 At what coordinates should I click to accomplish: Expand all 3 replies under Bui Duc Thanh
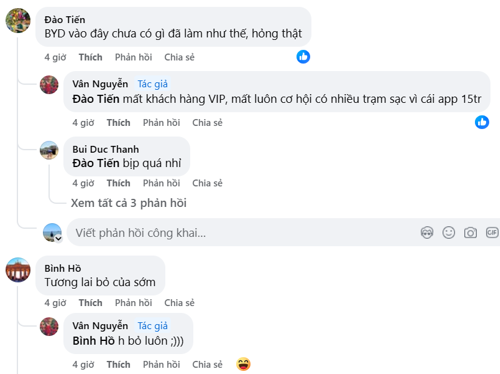click(x=129, y=203)
